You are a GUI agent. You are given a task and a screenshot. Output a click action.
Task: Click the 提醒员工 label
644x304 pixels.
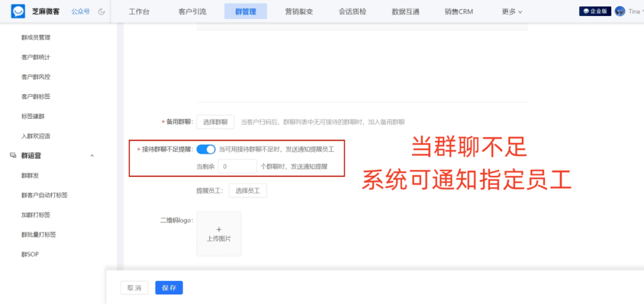(210, 191)
